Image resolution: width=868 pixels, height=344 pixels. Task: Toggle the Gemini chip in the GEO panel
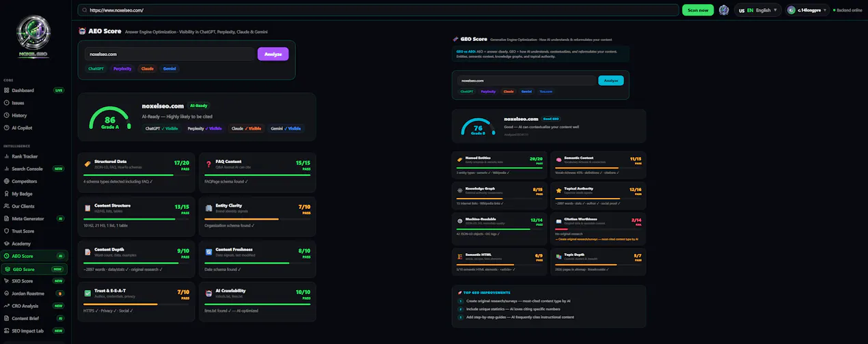click(x=526, y=91)
